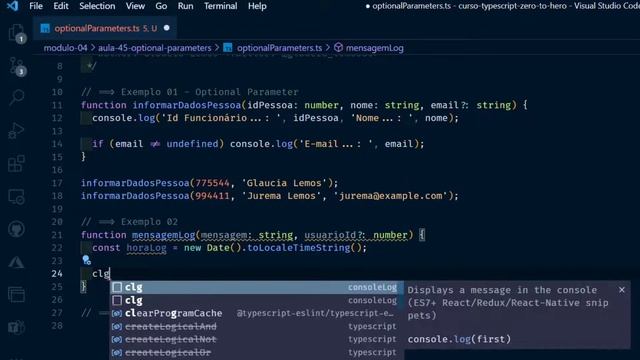Open the GitHub view icon
640x360 pixels.
pos(16,229)
